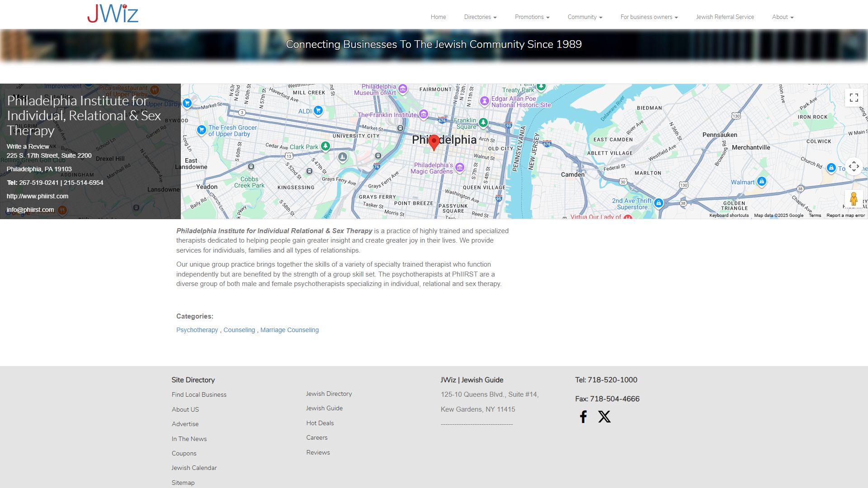Email info@phiirst.com link
This screenshot has width=868, height=488.
pyautogui.click(x=30, y=210)
